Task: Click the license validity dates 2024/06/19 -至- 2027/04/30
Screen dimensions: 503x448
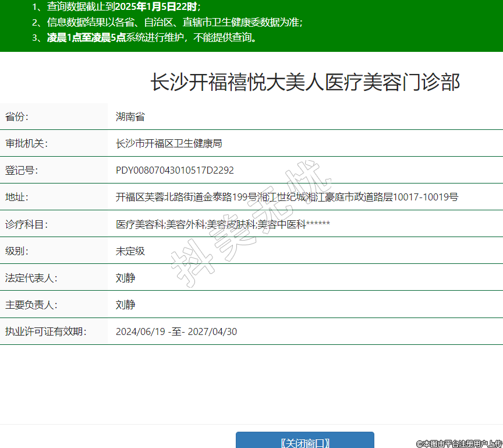Action: pos(176,331)
